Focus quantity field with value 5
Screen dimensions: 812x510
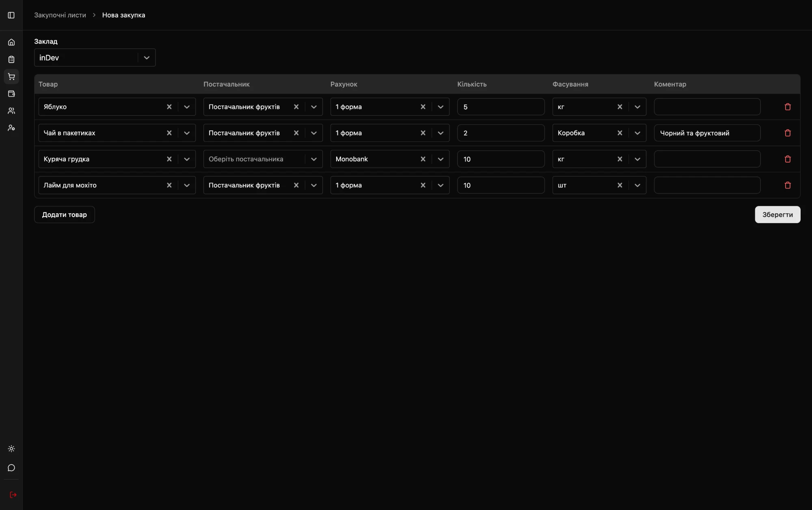tap(501, 107)
